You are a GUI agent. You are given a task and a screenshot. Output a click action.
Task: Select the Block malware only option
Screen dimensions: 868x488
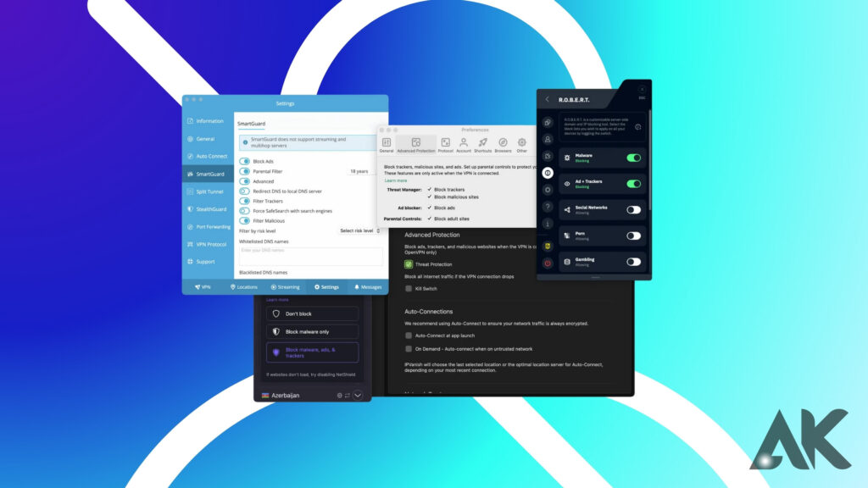[x=312, y=332]
